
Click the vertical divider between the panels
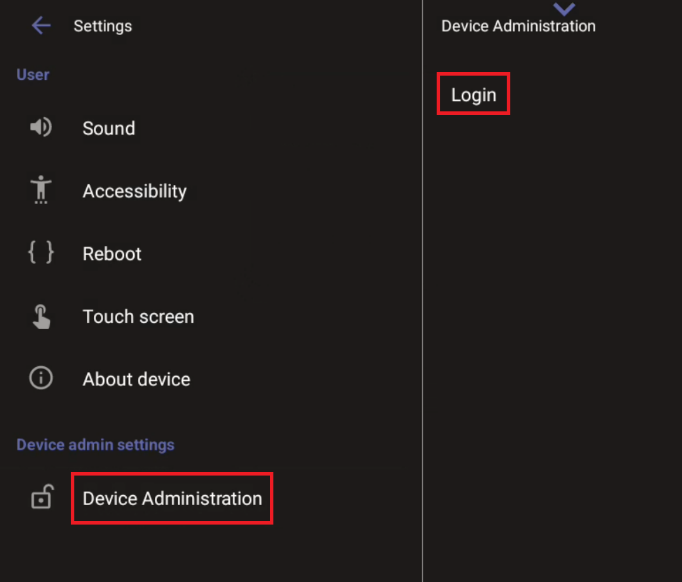pyautogui.click(x=423, y=300)
